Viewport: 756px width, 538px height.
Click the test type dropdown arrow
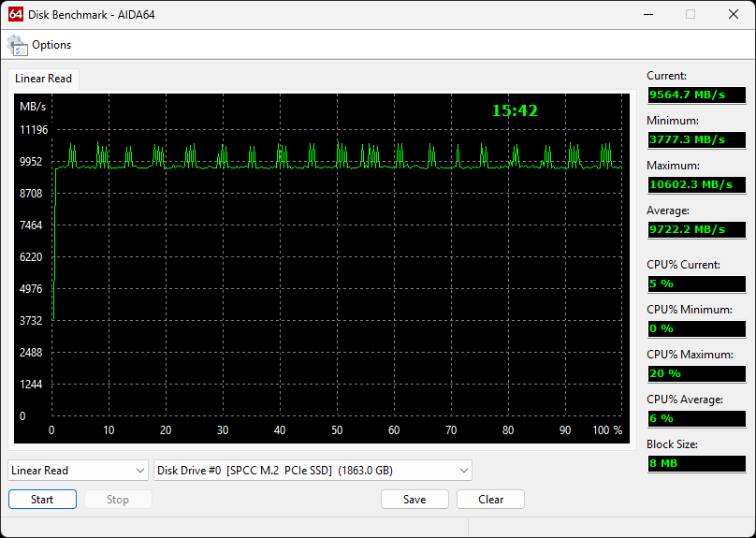[x=140, y=471]
